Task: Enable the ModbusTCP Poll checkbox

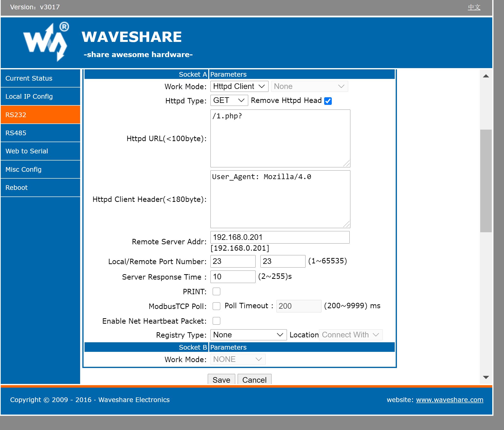Action: pyautogui.click(x=216, y=306)
